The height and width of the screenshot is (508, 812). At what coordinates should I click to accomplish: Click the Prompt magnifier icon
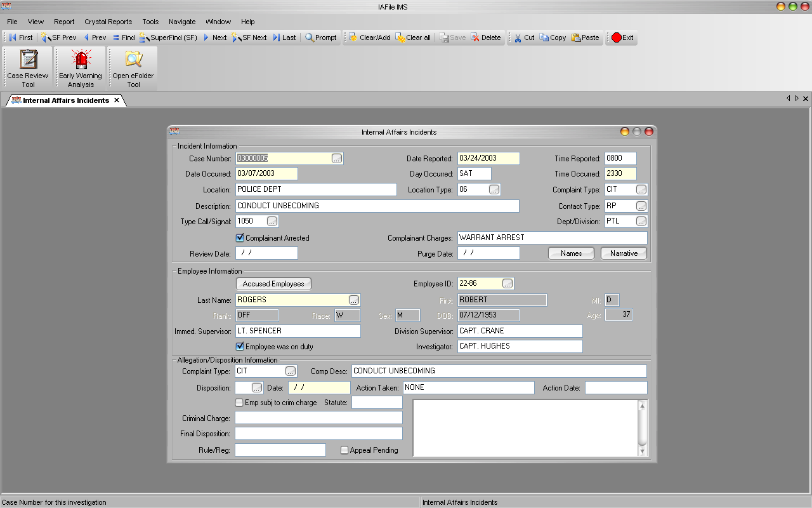(310, 37)
